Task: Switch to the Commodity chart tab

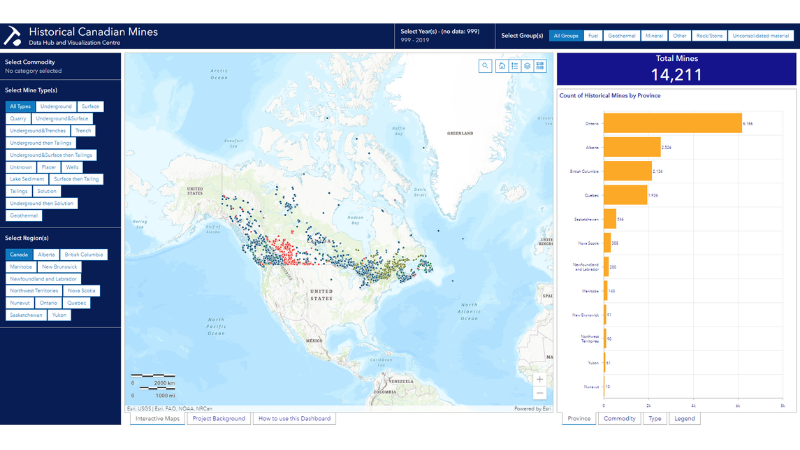Action: coord(617,419)
